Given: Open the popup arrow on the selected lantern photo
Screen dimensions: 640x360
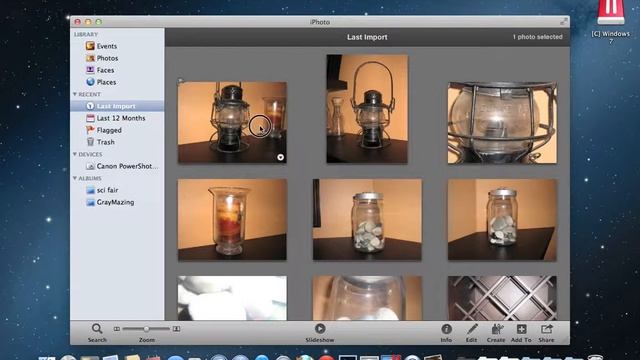Looking at the screenshot, I should point(280,157).
